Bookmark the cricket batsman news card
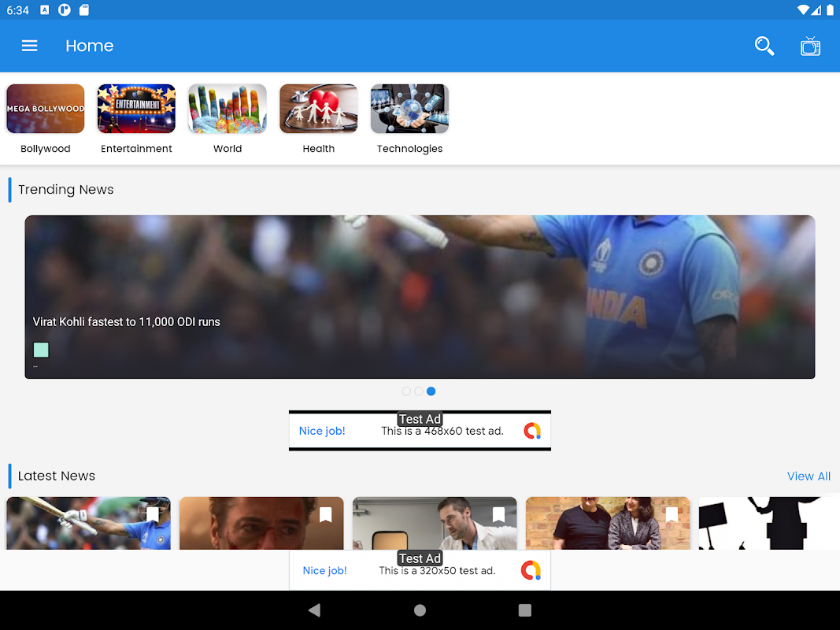 [153, 515]
